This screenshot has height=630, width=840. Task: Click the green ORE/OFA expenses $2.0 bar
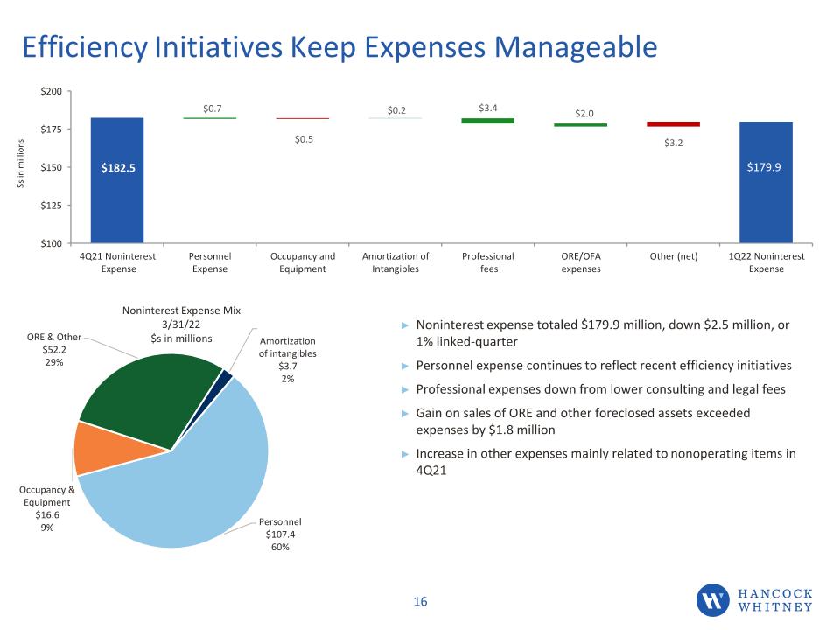(x=581, y=125)
